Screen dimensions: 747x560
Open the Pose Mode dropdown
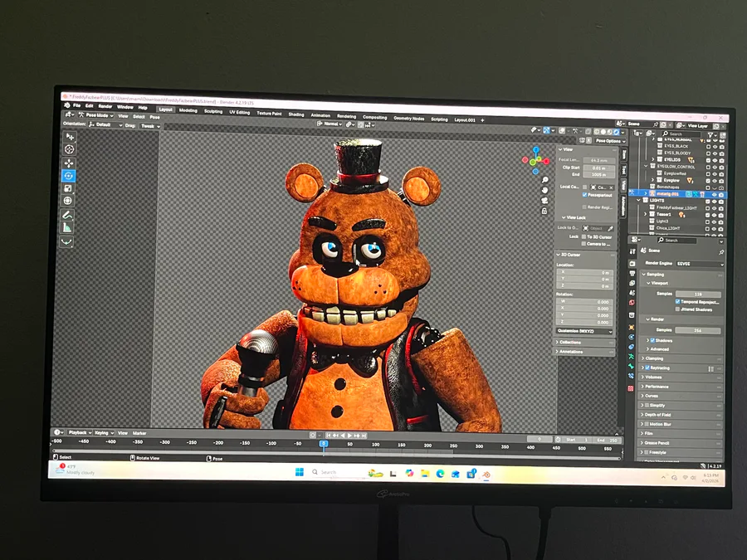click(x=96, y=115)
